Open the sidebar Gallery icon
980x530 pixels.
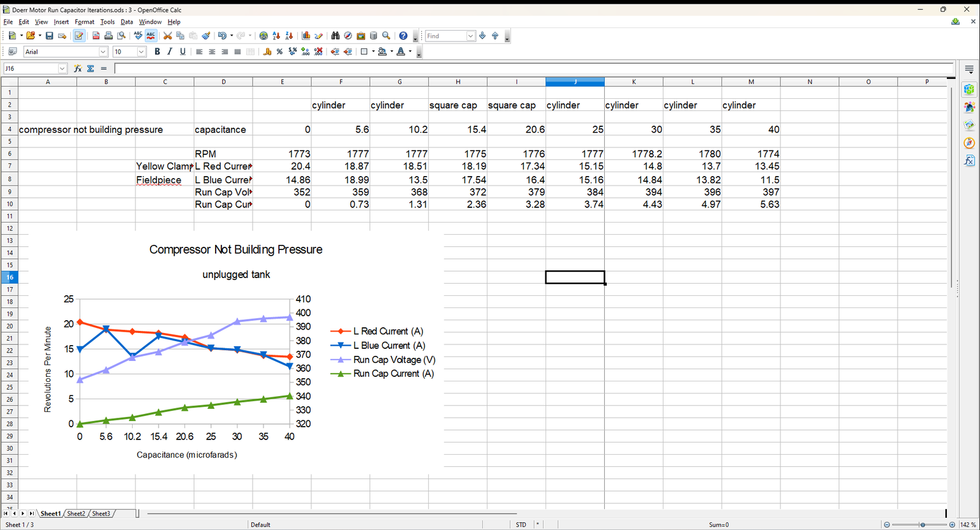tap(969, 125)
